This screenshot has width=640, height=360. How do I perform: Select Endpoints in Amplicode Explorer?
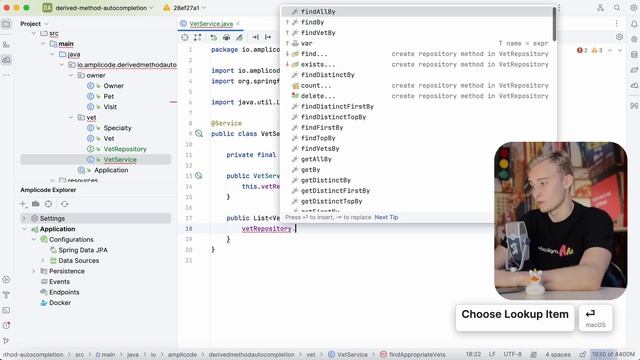click(x=64, y=292)
